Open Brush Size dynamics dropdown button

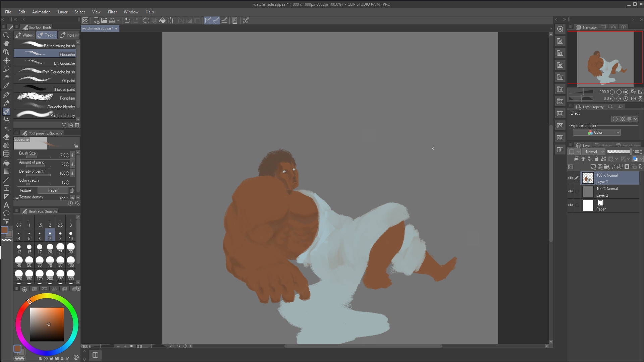[x=72, y=155]
